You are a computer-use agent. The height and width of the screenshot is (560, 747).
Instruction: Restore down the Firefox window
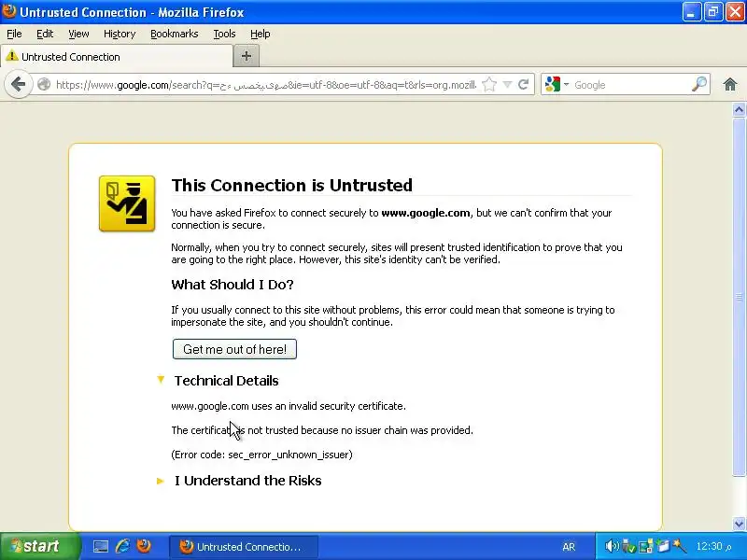(x=713, y=12)
